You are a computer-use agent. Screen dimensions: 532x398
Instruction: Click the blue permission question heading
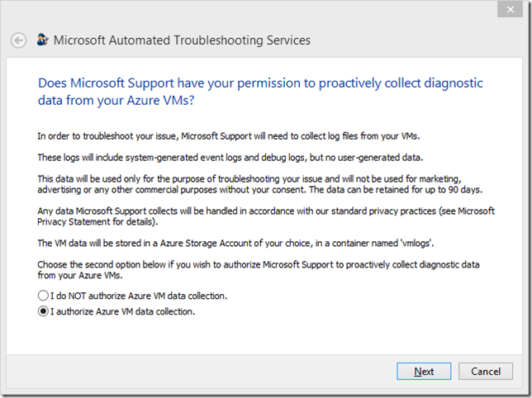pyautogui.click(x=260, y=92)
